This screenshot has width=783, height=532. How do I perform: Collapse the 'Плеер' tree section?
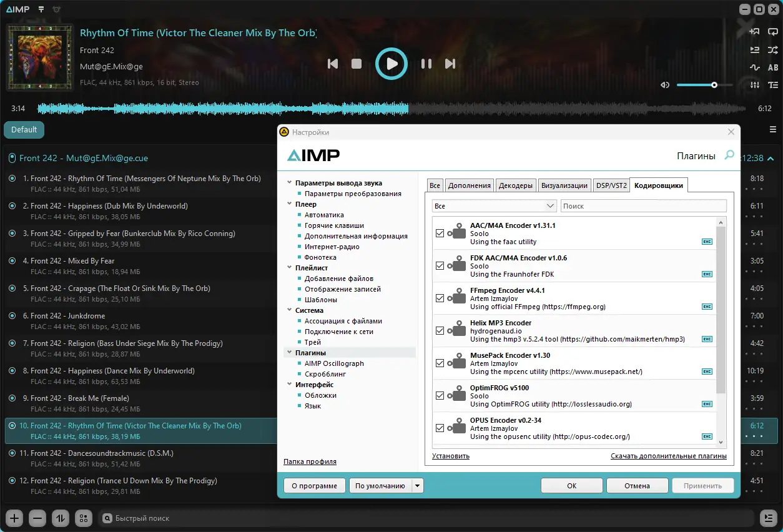tap(289, 204)
